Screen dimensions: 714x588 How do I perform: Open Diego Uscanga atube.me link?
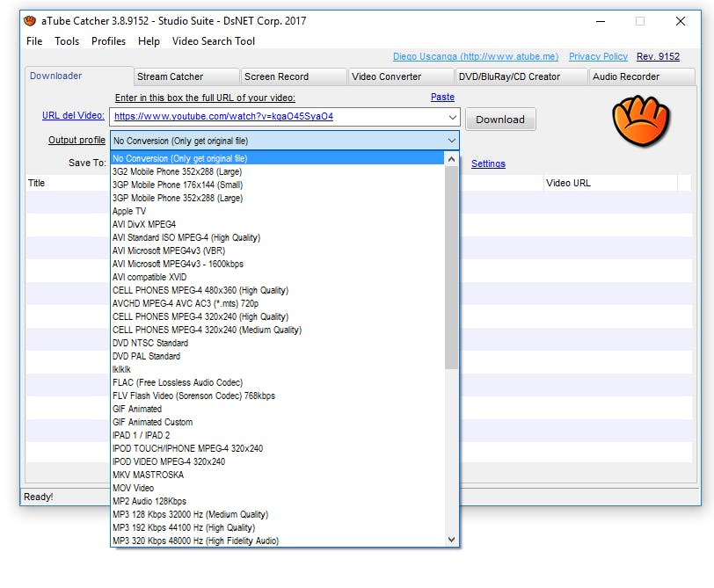[476, 56]
